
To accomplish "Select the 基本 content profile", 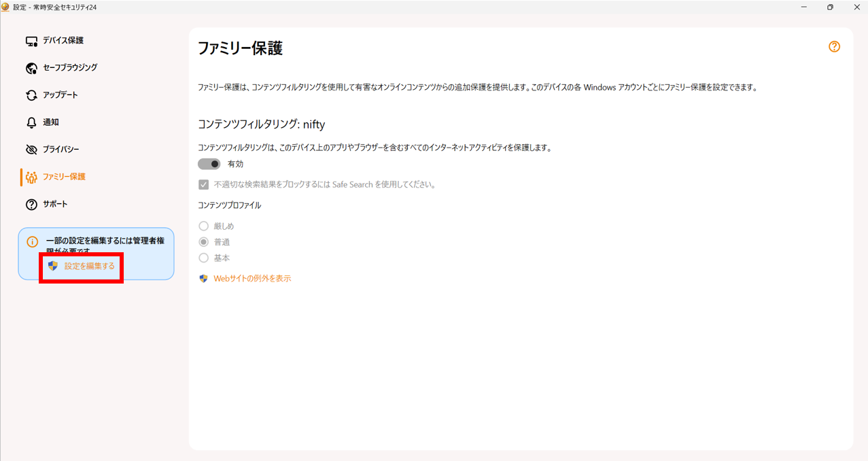I will click(203, 258).
